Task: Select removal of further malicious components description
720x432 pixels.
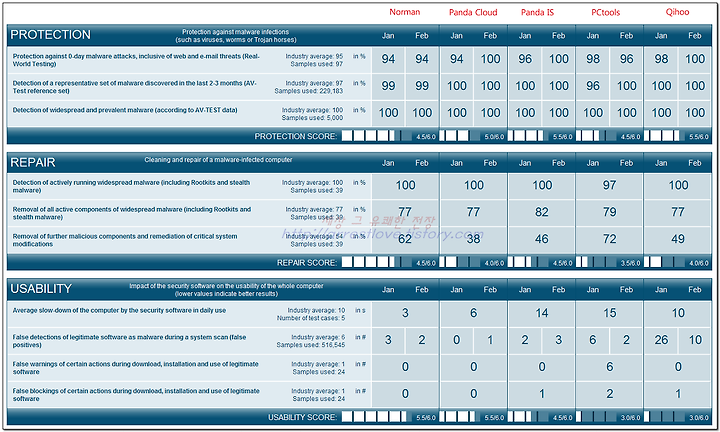Action: (x=125, y=240)
